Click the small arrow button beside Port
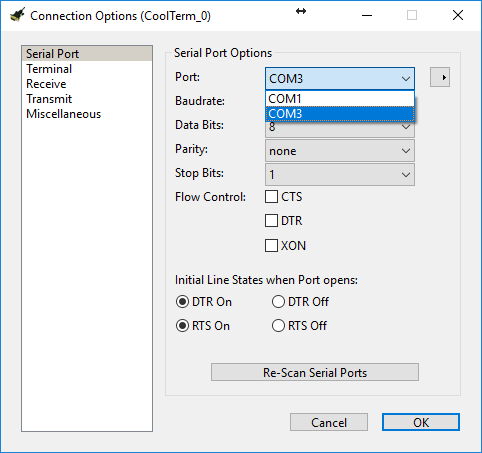Image resolution: width=482 pixels, height=453 pixels. pyautogui.click(x=440, y=77)
